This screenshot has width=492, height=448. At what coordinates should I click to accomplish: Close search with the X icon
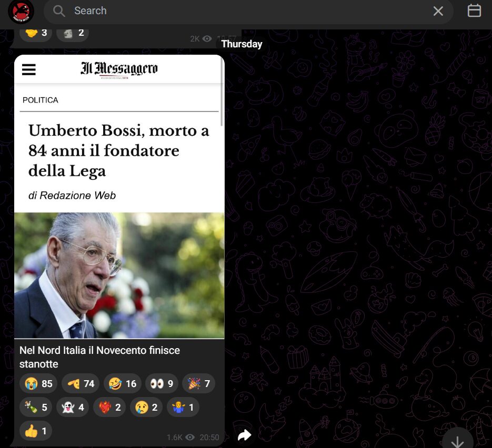438,11
